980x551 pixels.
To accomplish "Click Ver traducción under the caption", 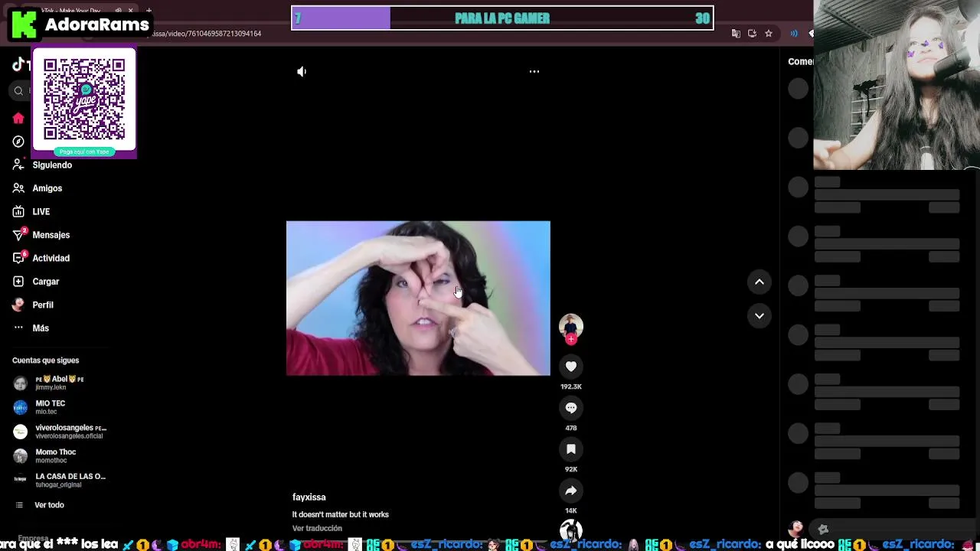I will tap(317, 529).
